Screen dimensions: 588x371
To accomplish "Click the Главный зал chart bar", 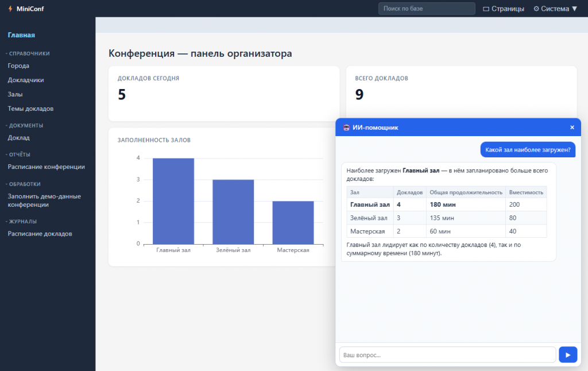I will tap(173, 201).
